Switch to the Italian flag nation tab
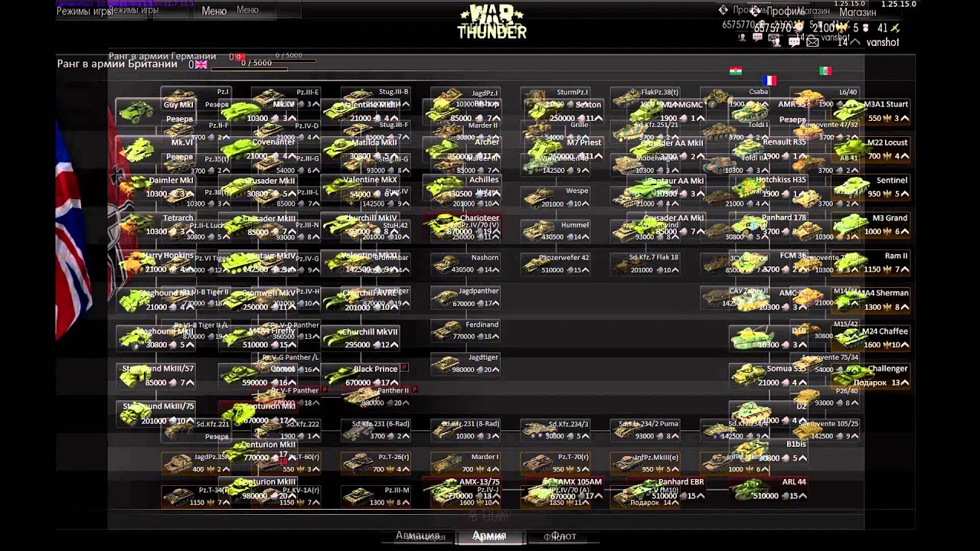Viewport: 980px width, 551px height. pyautogui.click(x=825, y=70)
